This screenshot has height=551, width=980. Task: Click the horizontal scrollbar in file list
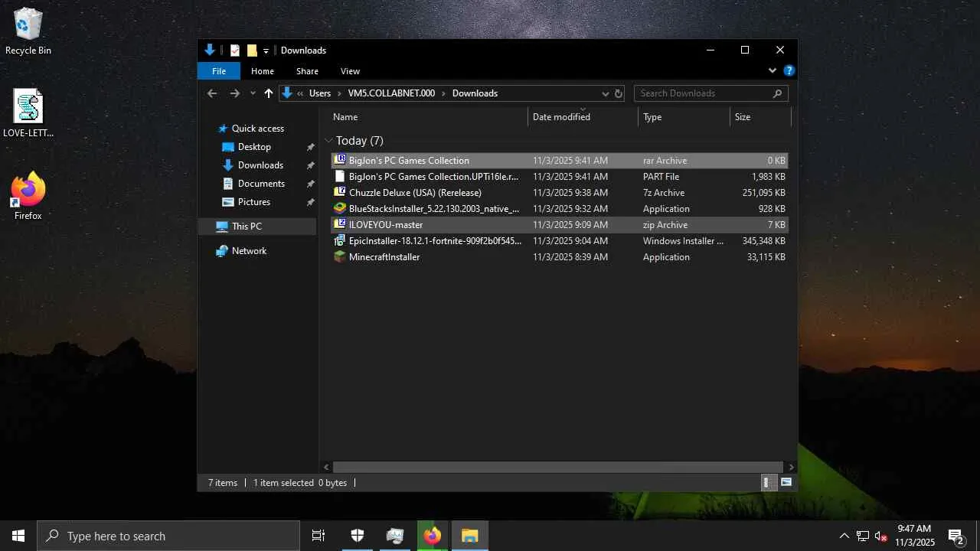(558, 467)
